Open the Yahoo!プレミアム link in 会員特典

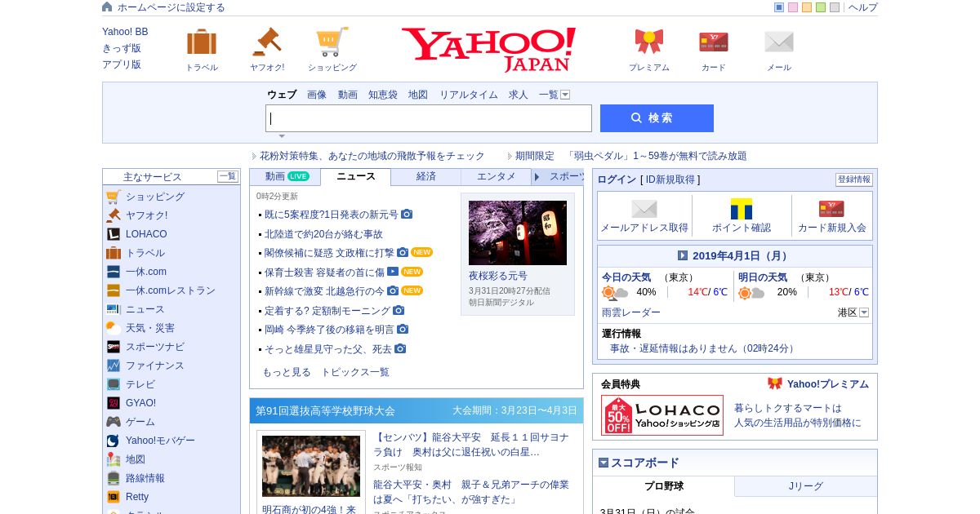[x=828, y=384]
